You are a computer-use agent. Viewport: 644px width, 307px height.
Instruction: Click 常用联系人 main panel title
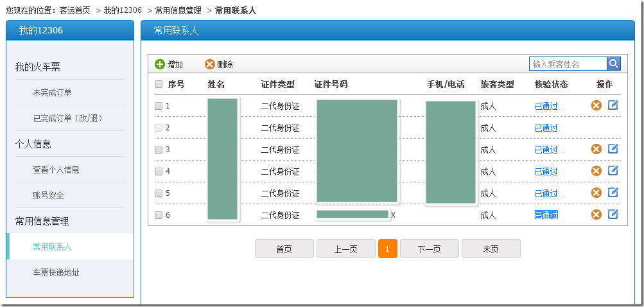click(176, 30)
